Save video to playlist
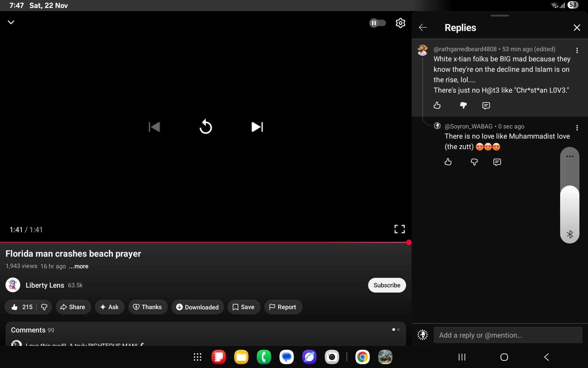The height and width of the screenshot is (368, 588). point(244,307)
